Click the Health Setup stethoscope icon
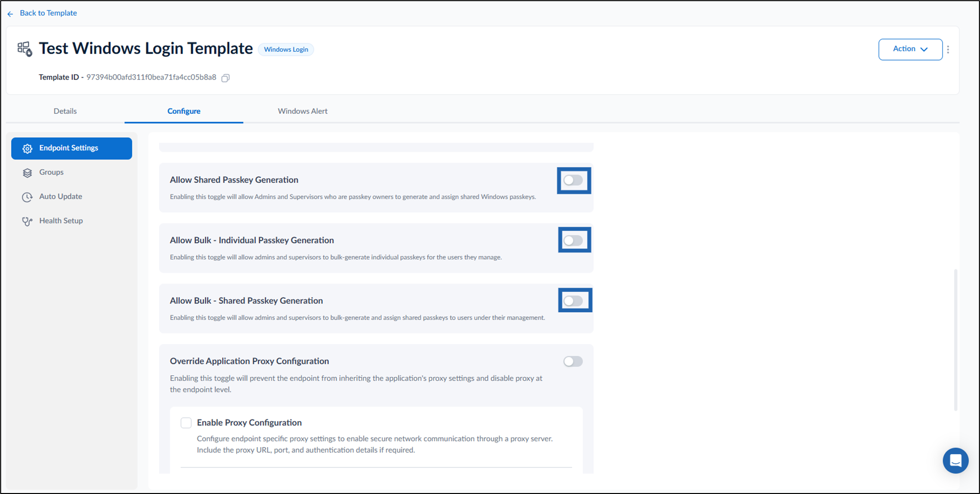980x494 pixels. tap(27, 221)
